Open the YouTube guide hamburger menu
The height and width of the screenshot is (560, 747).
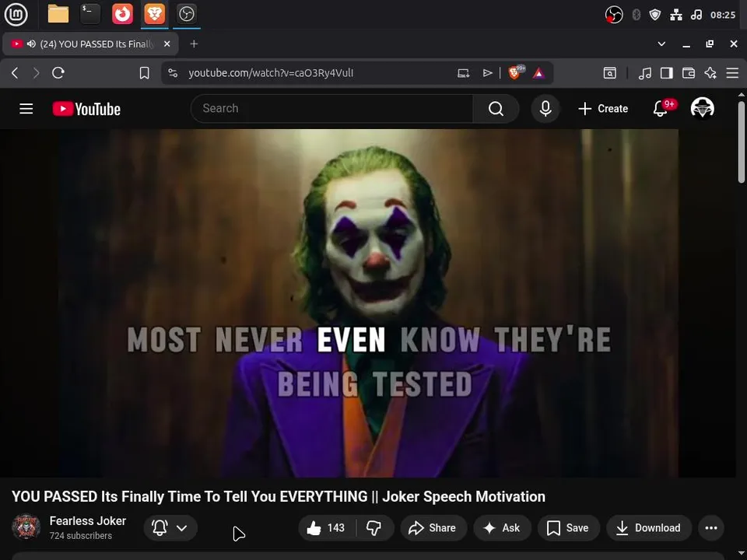(26, 109)
